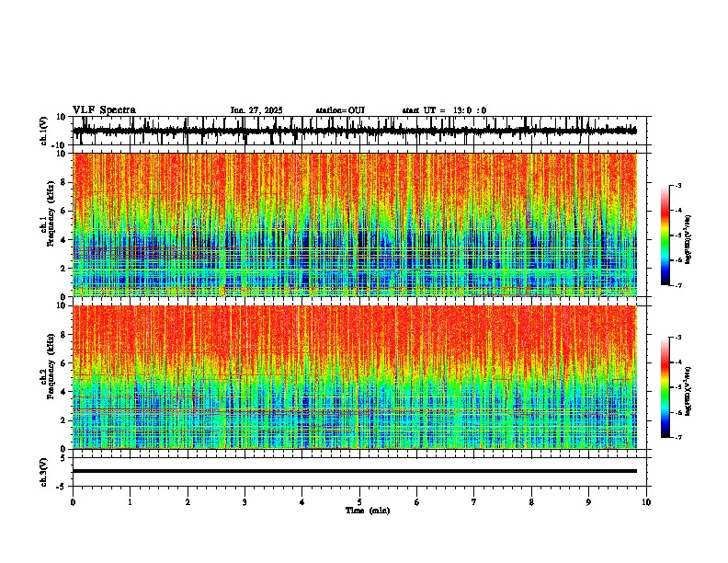Click the ch.2 spectrogram "8" kHz tick label
The height and width of the screenshot is (563, 728).
[63, 335]
